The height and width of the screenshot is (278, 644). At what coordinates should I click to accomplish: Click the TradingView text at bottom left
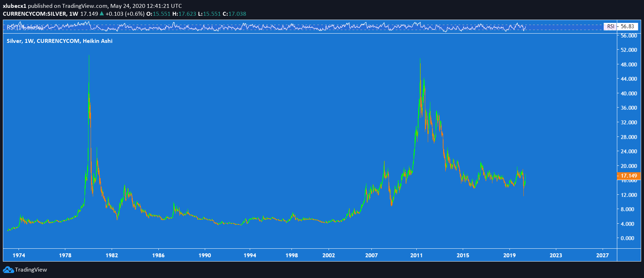click(x=31, y=270)
